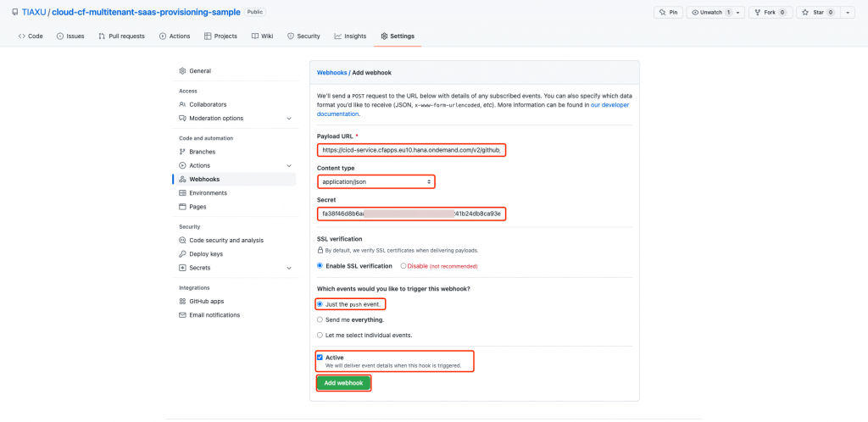
Task: Open the TIAXU owner link
Action: pyautogui.click(x=34, y=12)
